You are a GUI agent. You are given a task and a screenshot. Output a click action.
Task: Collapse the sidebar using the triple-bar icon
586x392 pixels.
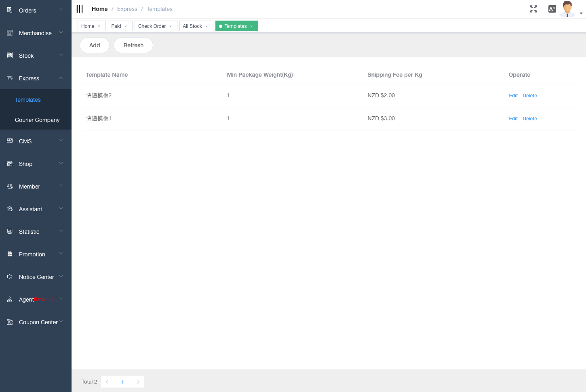pos(79,8)
